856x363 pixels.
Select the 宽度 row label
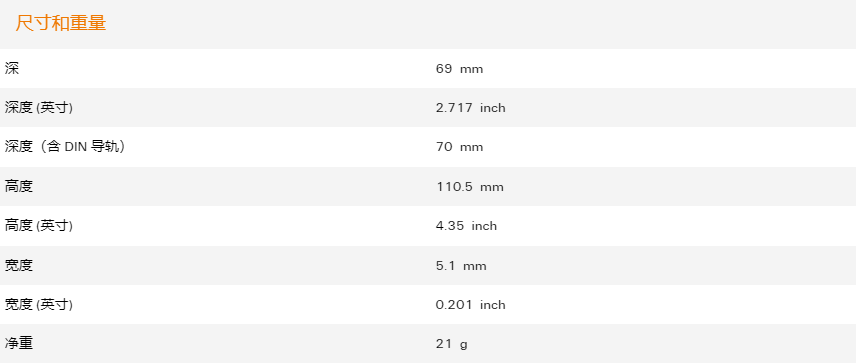click(19, 265)
